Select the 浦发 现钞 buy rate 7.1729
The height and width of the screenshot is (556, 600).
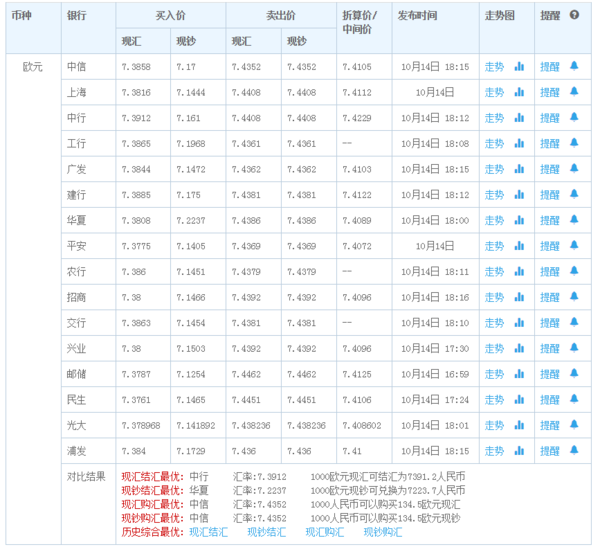click(191, 452)
